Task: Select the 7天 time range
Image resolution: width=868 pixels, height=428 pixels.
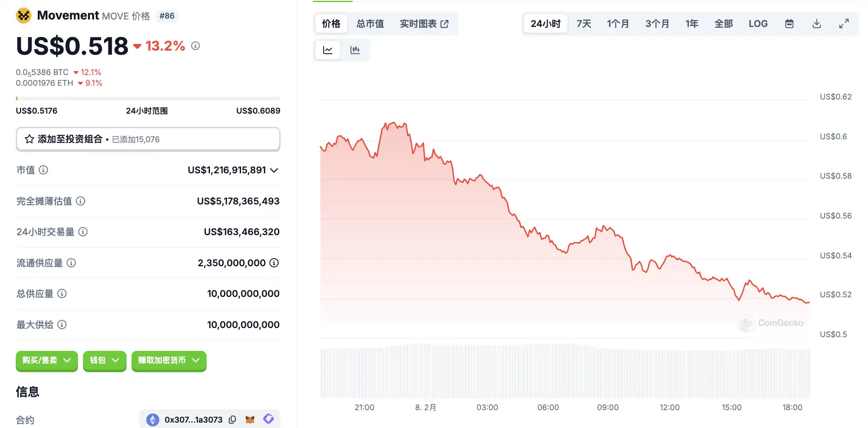Action: point(584,24)
